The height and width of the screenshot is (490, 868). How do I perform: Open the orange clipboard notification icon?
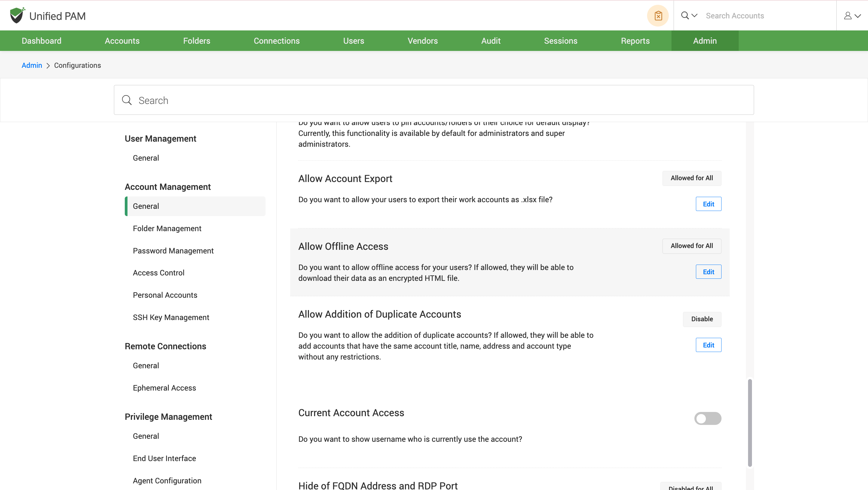pyautogui.click(x=658, y=15)
